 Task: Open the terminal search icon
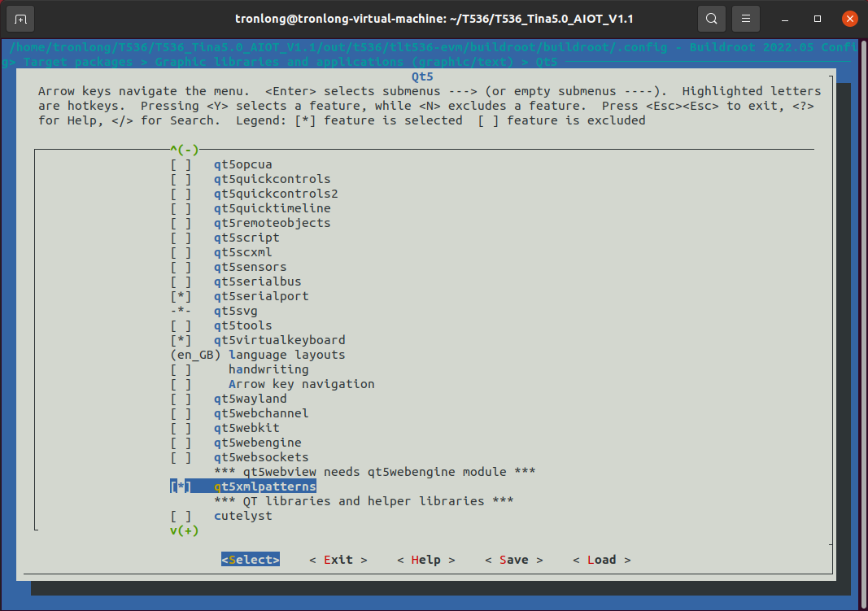pos(711,20)
